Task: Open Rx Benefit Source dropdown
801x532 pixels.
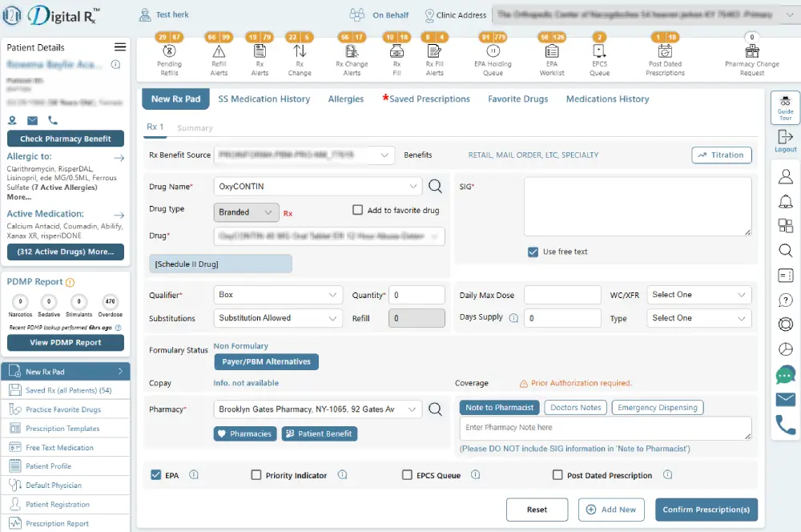Action: tap(304, 155)
